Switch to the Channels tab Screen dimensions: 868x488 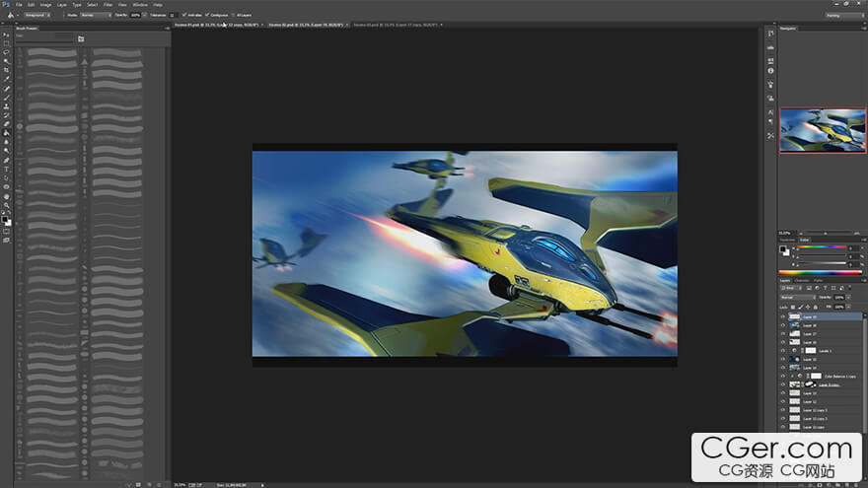point(802,281)
